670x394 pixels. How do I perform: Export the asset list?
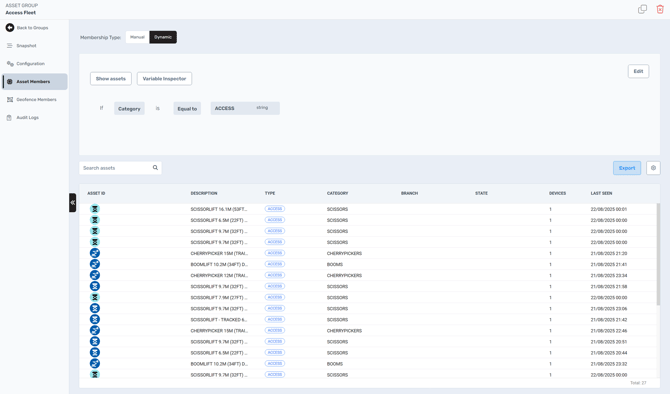tap(627, 168)
